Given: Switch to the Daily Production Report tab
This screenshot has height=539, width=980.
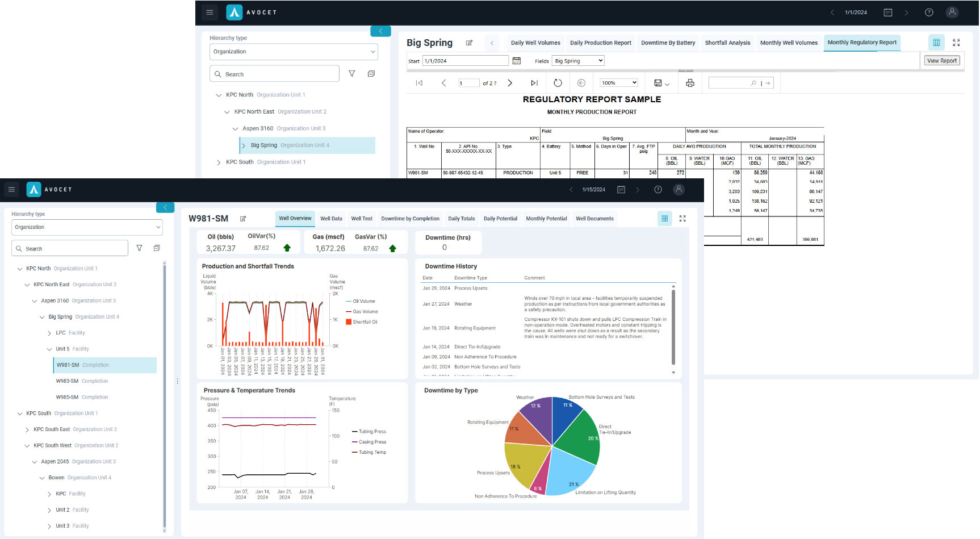Looking at the screenshot, I should point(600,43).
